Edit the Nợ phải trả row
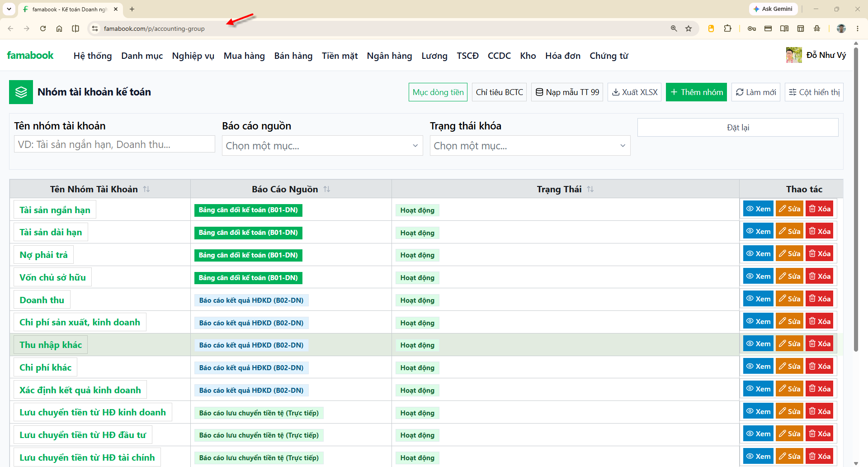The width and height of the screenshot is (868, 467). click(789, 253)
